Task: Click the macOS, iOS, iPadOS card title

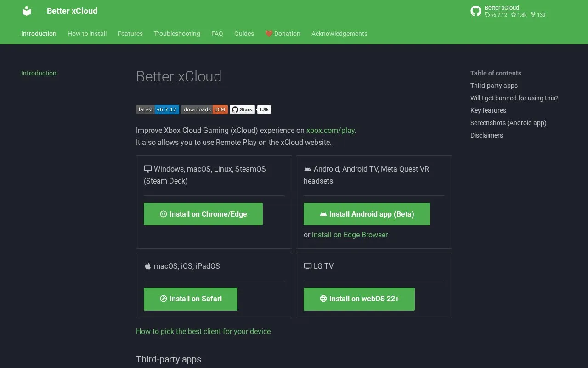Action: [x=187, y=266]
